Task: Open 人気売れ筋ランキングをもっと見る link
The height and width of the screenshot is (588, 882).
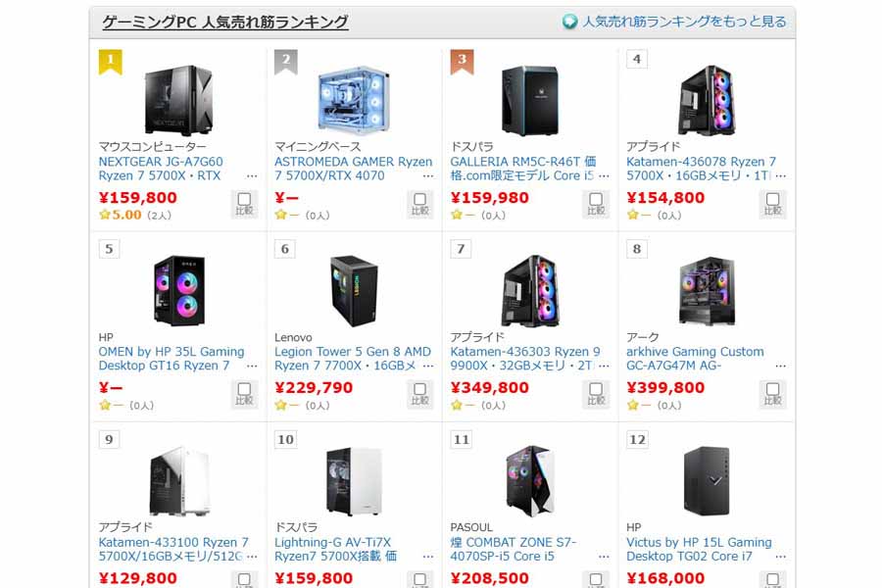Action: (685, 22)
